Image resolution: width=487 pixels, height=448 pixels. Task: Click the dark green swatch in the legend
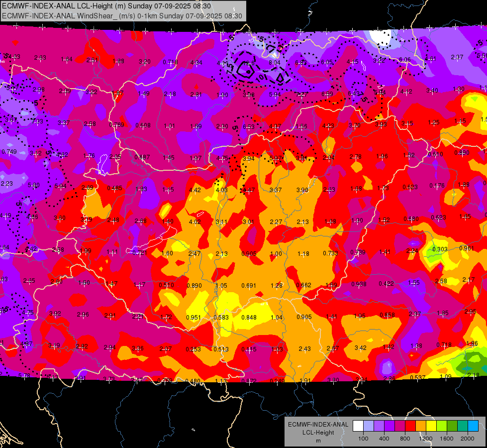click(452, 426)
